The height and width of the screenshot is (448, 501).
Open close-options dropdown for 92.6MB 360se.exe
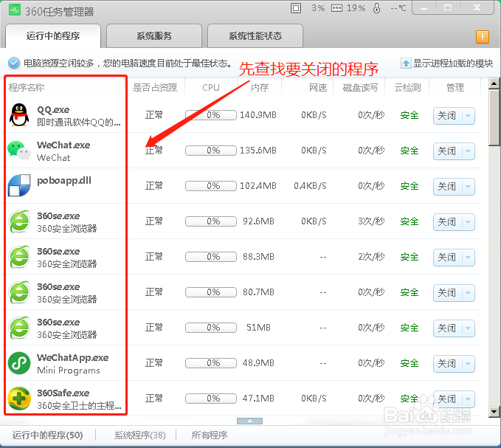[x=468, y=221]
